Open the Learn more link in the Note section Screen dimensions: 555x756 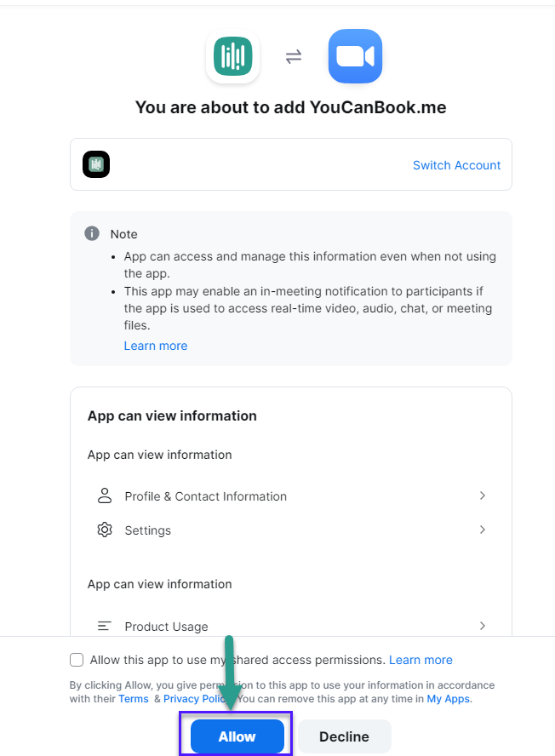[x=156, y=346]
